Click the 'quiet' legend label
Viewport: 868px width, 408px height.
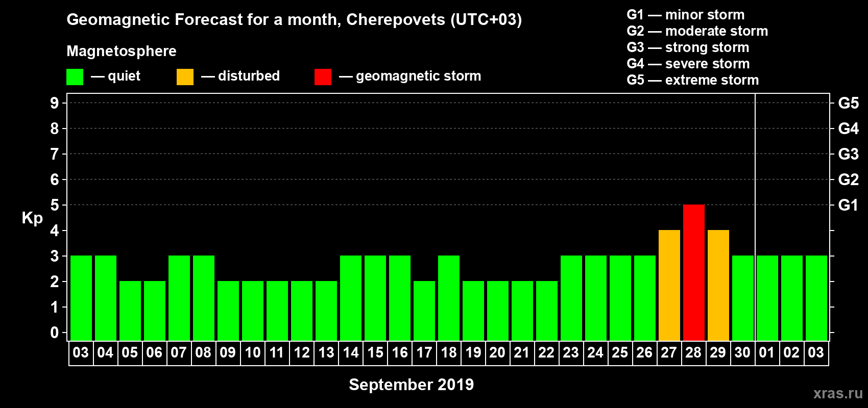click(124, 76)
